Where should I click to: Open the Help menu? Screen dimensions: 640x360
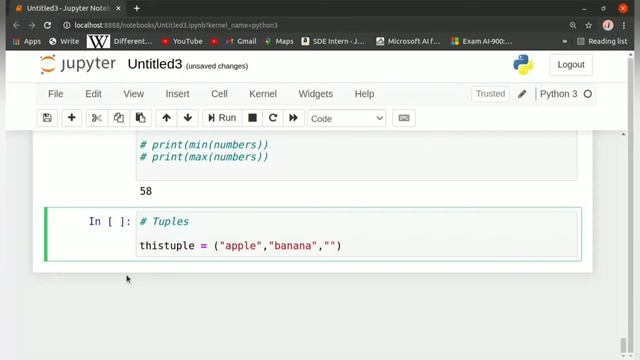[x=364, y=94]
